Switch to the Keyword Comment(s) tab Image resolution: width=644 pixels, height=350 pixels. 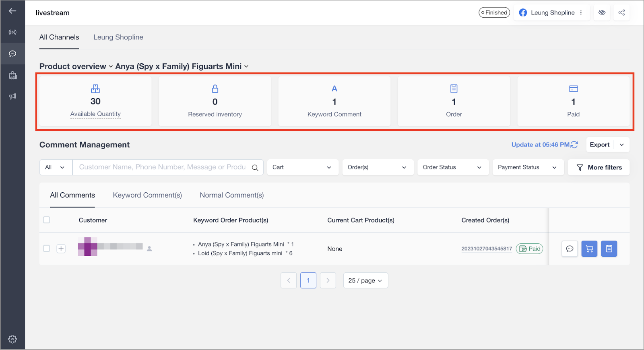tap(147, 195)
